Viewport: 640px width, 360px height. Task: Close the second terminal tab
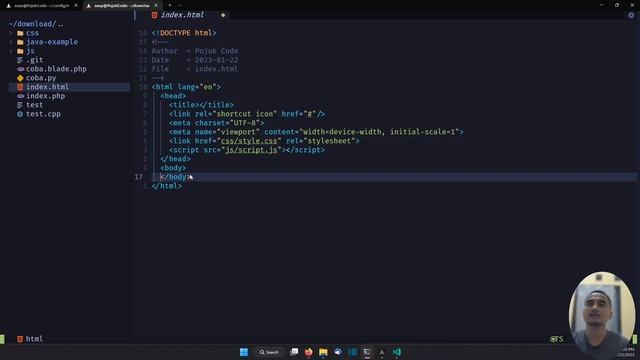click(156, 6)
